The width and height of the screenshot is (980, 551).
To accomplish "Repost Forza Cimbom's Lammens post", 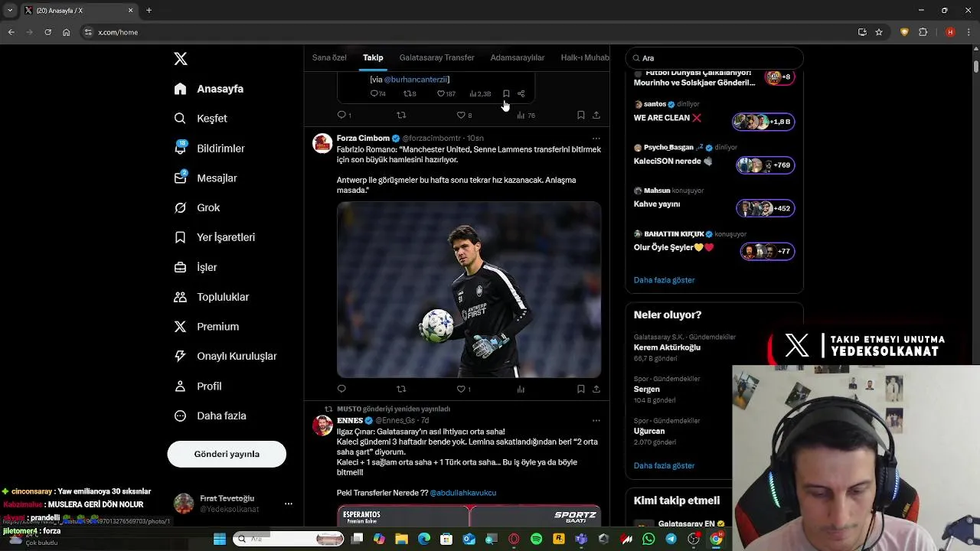I will (401, 389).
